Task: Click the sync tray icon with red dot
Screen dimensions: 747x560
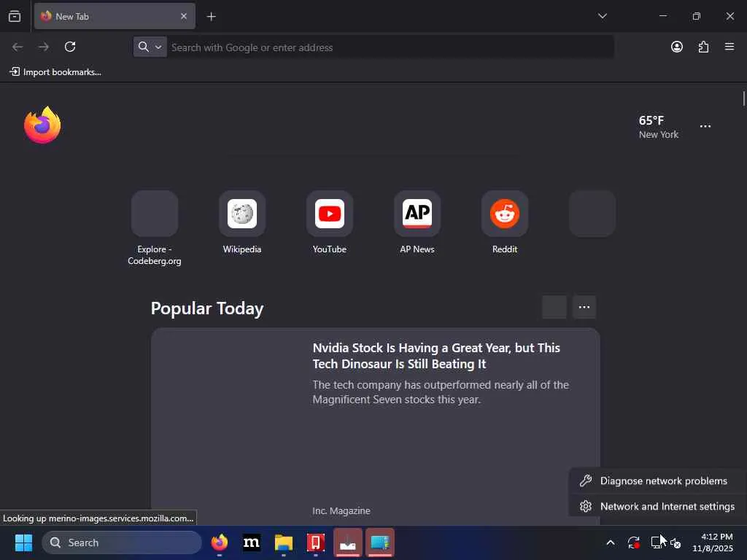Action: point(634,542)
